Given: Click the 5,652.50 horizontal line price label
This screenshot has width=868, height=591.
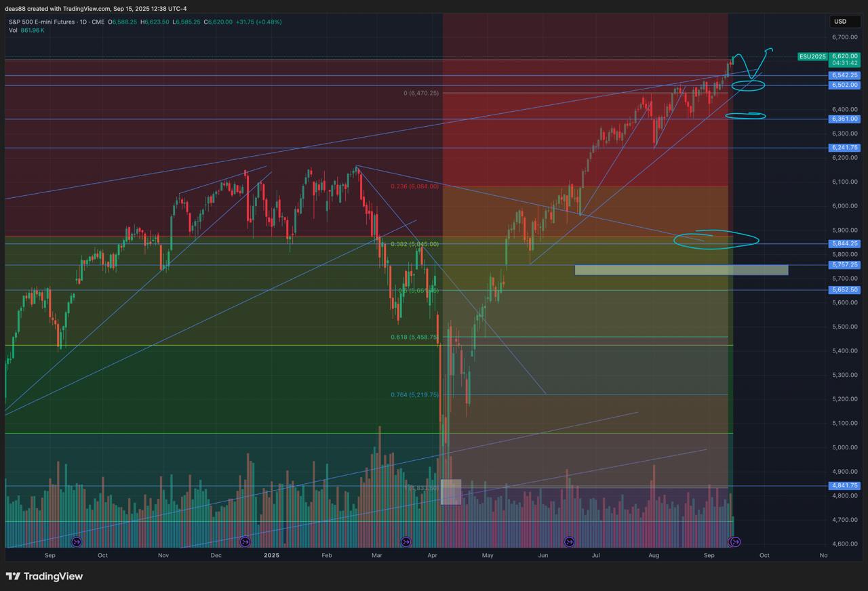Looking at the screenshot, I should click(844, 289).
